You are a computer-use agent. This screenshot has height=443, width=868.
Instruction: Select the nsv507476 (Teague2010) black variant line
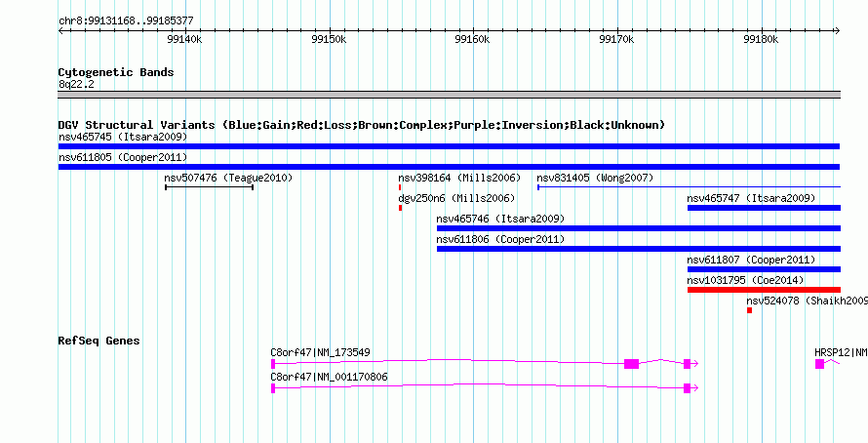(x=210, y=187)
